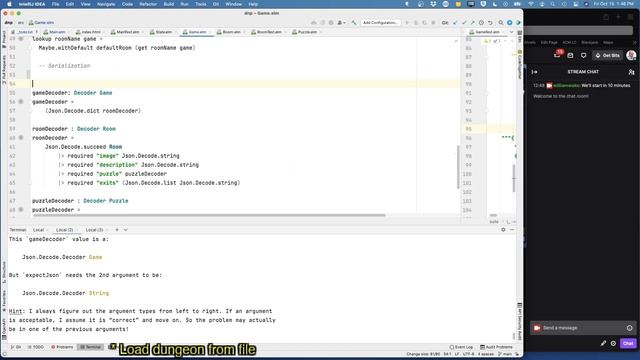Open the Audit Problems button
Screen dimensions: 640x360
tap(496, 347)
